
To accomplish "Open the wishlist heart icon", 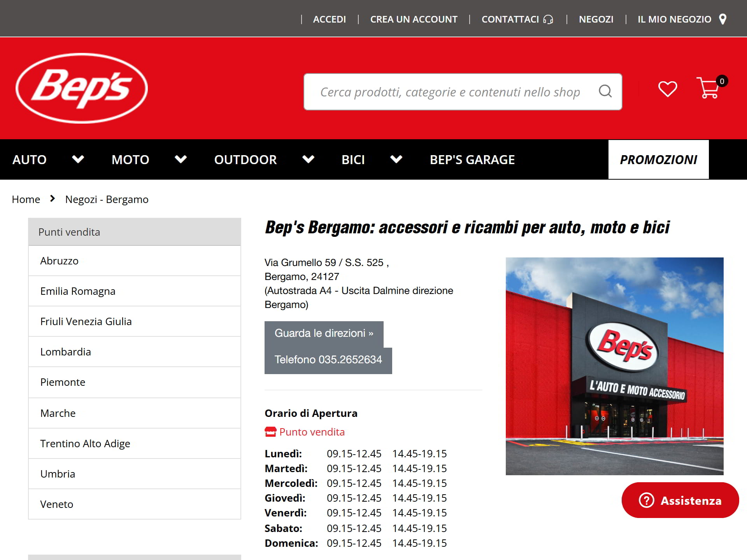I will click(x=668, y=89).
